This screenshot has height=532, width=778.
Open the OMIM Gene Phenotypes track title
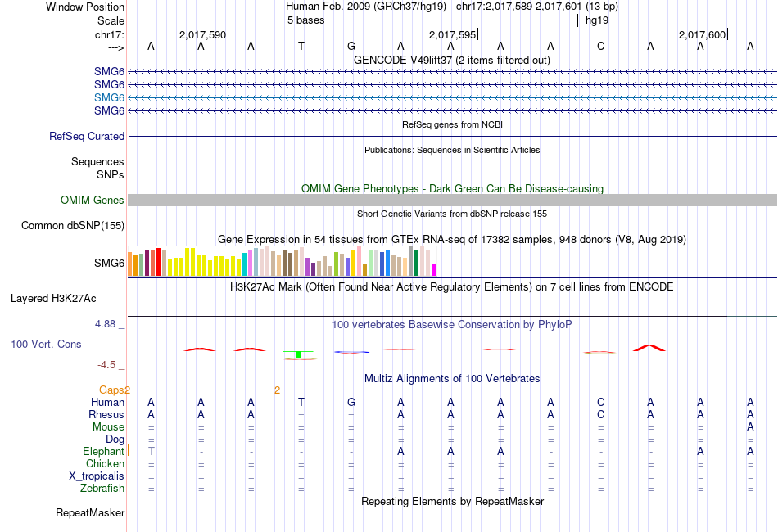click(452, 189)
